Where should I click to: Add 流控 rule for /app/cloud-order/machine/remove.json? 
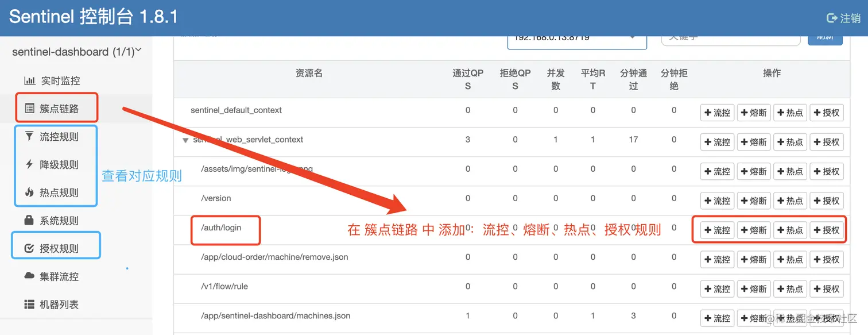(x=718, y=259)
